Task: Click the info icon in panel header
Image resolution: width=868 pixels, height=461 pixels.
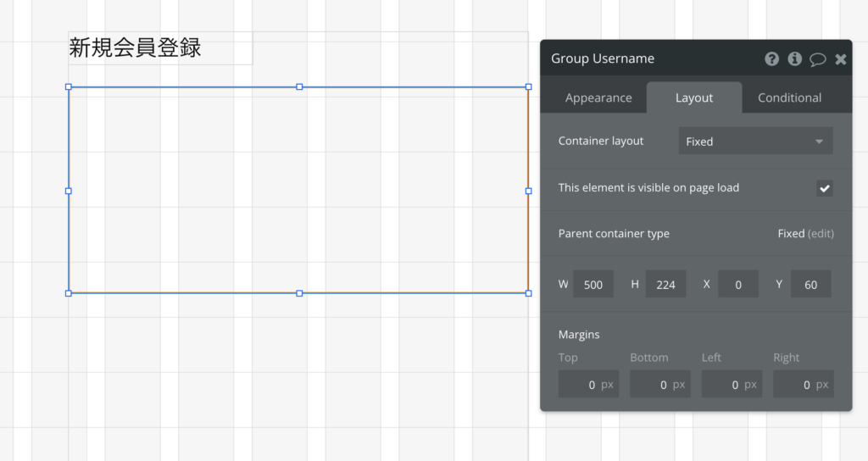Action: point(795,58)
